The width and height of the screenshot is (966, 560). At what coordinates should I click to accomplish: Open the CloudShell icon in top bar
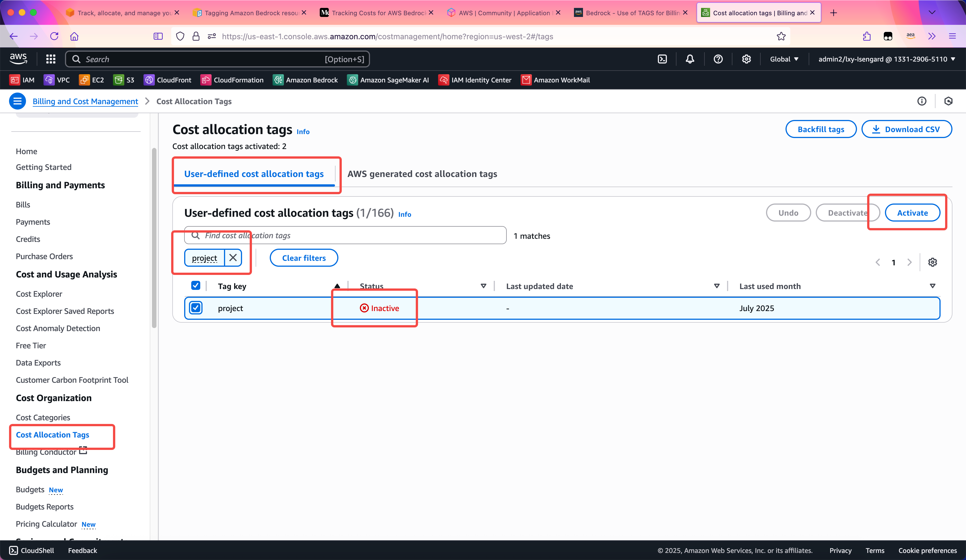(x=662, y=59)
